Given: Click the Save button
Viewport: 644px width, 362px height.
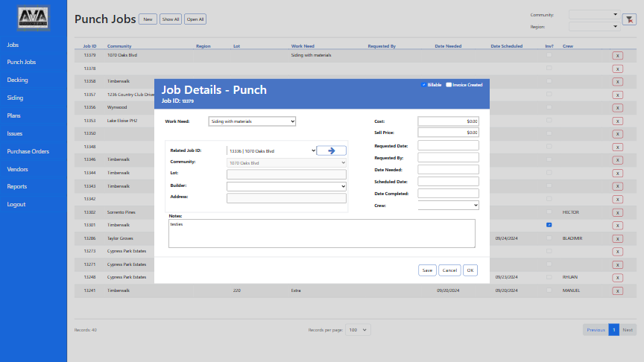Looking at the screenshot, I should (x=427, y=270).
